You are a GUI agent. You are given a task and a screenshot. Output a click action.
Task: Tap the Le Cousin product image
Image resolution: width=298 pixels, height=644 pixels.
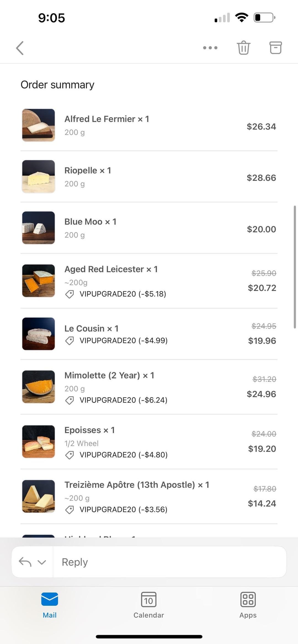tap(38, 334)
